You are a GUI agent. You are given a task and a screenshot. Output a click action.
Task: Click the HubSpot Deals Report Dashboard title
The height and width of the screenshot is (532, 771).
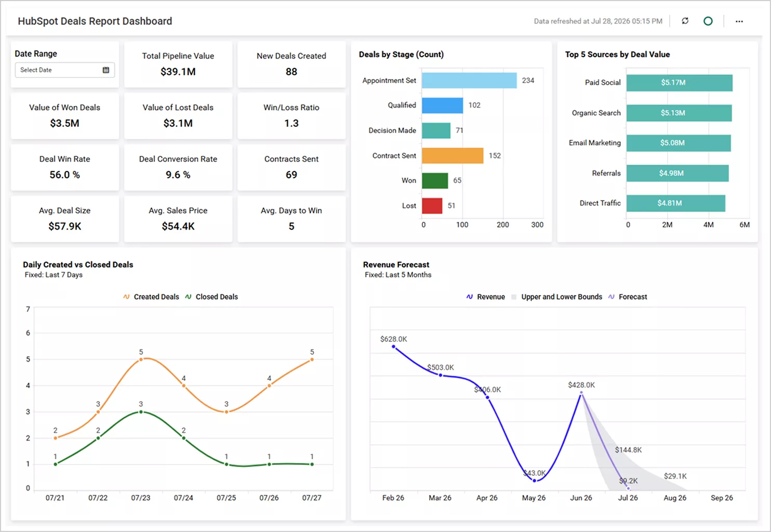[x=95, y=21]
